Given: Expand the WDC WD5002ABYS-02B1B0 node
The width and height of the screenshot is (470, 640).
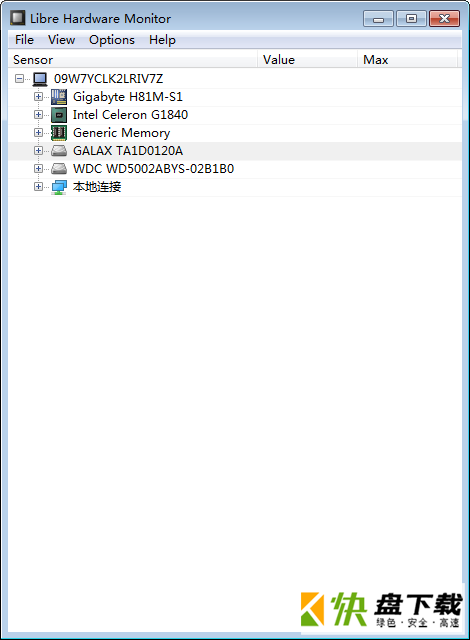Looking at the screenshot, I should coord(38,169).
